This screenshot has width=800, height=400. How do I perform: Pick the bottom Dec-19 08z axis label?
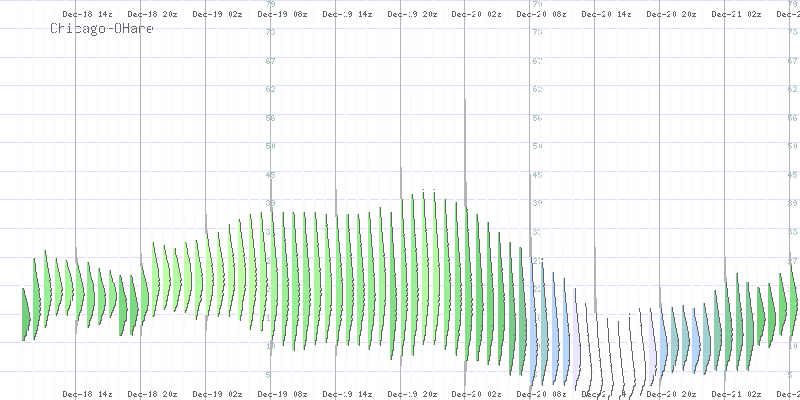coord(282,394)
